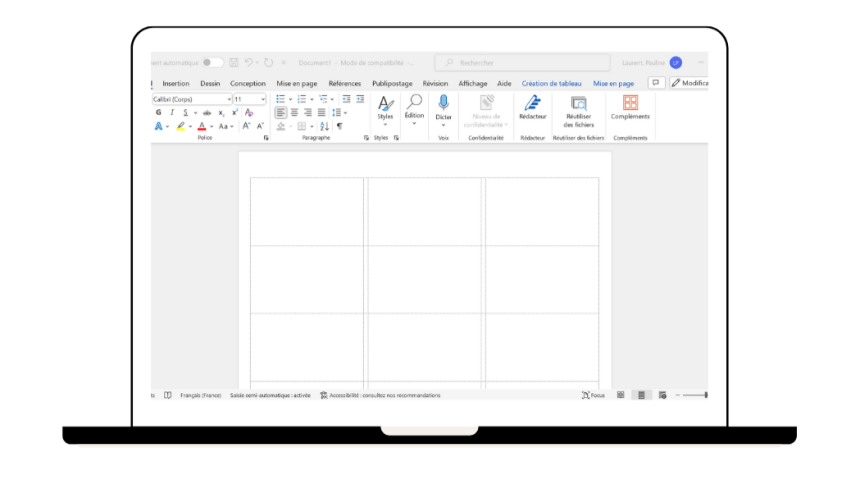The width and height of the screenshot is (860, 489).
Task: Open the Insertion tab
Action: click(176, 83)
